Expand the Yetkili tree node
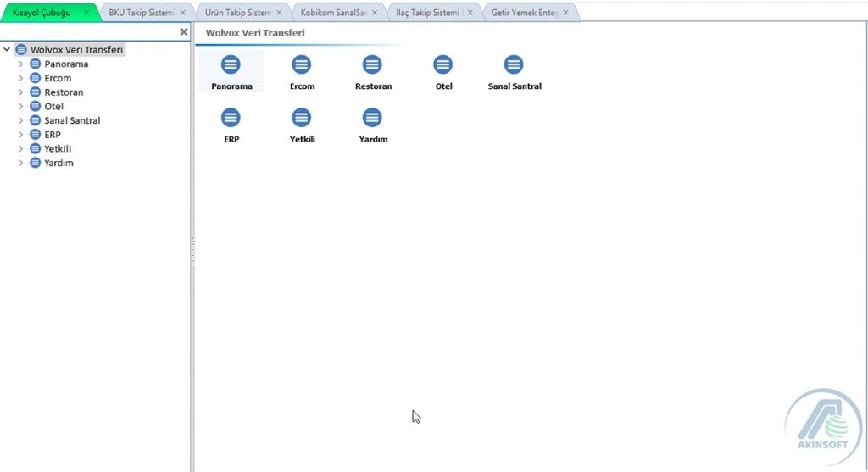 [21, 149]
